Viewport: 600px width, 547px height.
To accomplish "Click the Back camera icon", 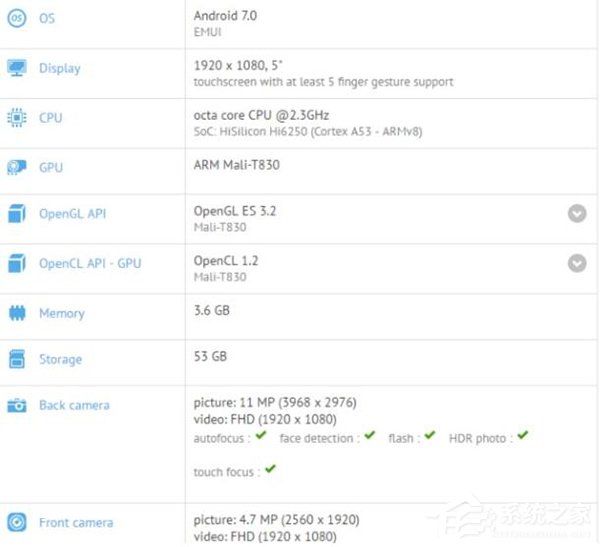I will pyautogui.click(x=17, y=405).
